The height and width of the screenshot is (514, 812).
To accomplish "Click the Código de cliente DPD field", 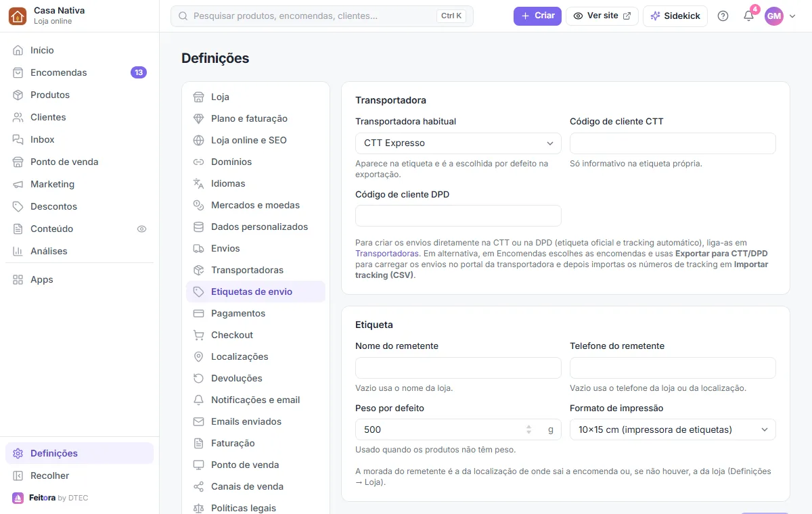I will (458, 216).
